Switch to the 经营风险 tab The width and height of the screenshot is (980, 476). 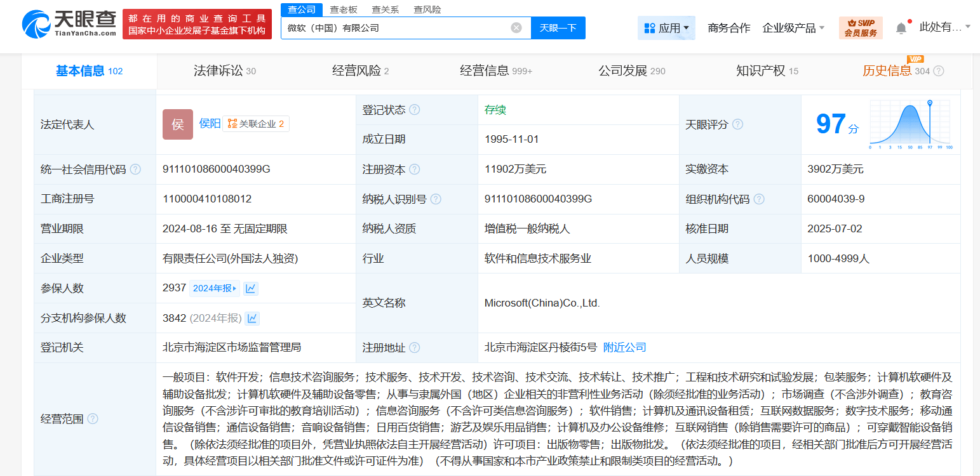click(360, 71)
